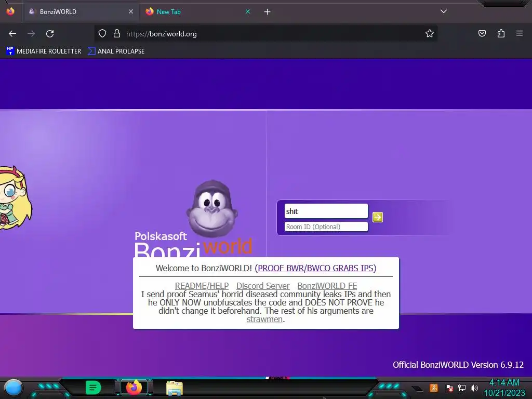Click the speaker volume tray icon
Image resolution: width=532 pixels, height=399 pixels.
coord(474,388)
